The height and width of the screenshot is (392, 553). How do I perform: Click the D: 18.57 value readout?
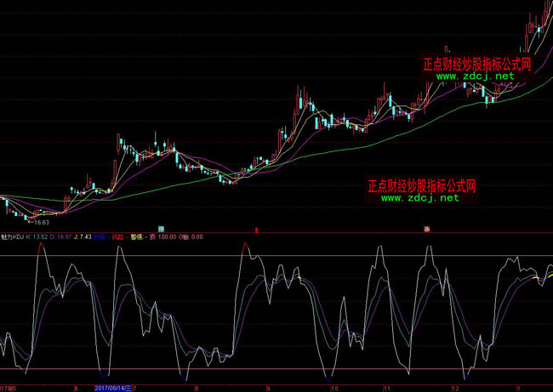(x=62, y=236)
